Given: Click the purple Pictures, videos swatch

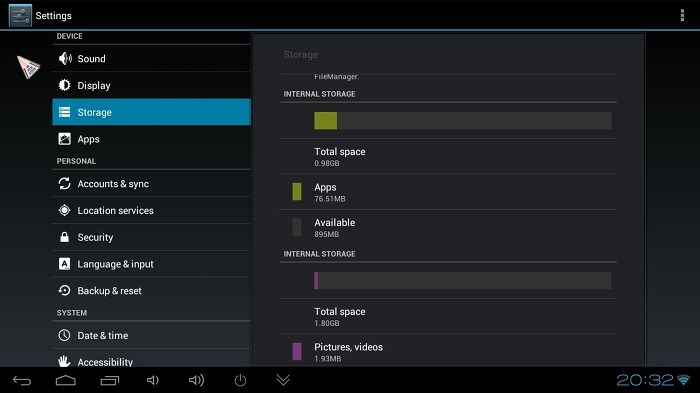Looking at the screenshot, I should pyautogui.click(x=297, y=351).
